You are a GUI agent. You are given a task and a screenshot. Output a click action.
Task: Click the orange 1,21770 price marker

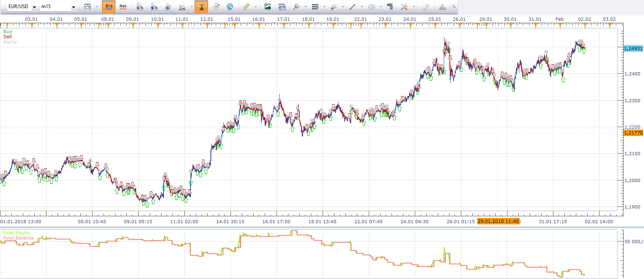coord(633,133)
